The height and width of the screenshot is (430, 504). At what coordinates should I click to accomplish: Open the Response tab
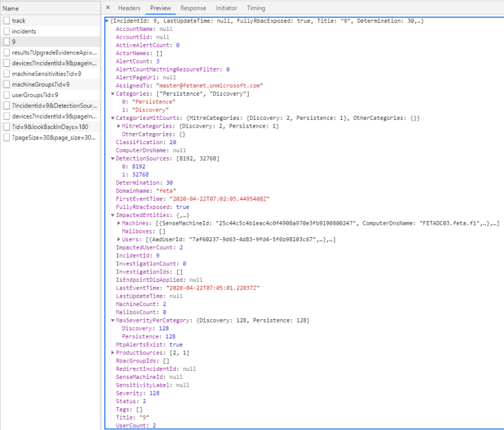click(193, 8)
